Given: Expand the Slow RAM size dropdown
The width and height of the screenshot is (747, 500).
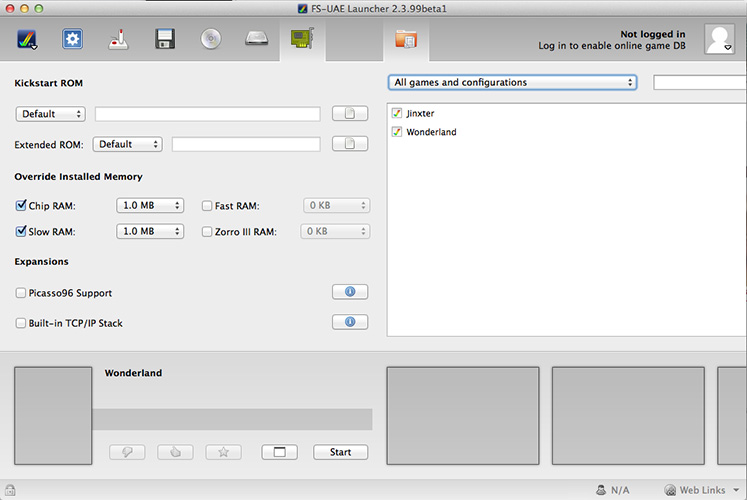Looking at the screenshot, I should [150, 231].
